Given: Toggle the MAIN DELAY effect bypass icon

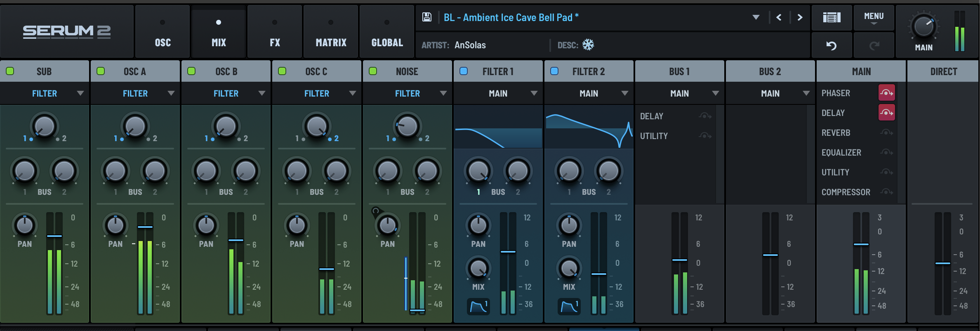Looking at the screenshot, I should coord(887,113).
